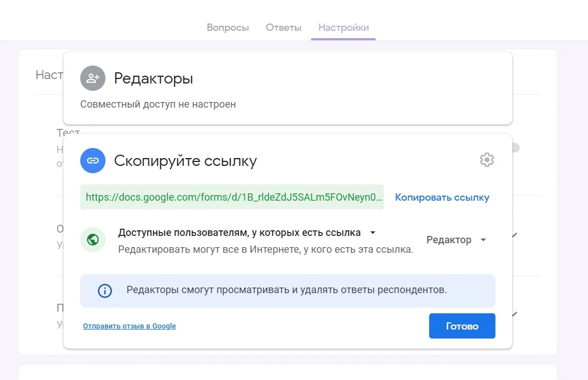The image size is (588, 380).
Task: Toggle the partially hidden Тест switch
Action: click(x=515, y=148)
